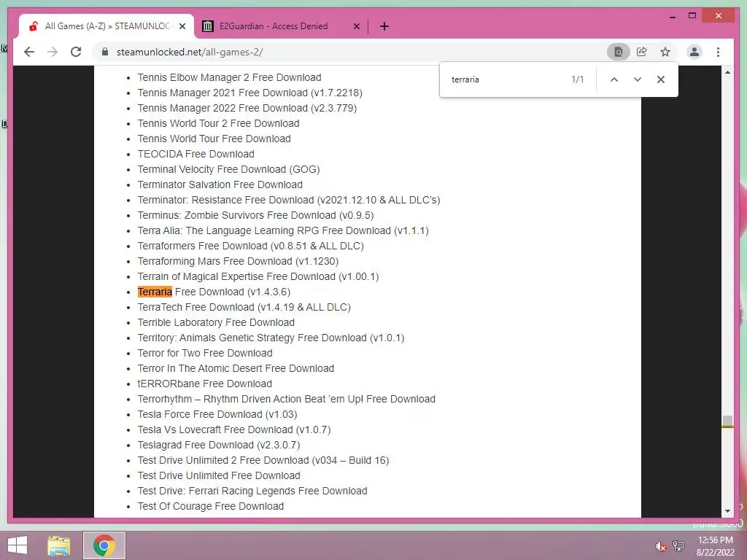The height and width of the screenshot is (560, 747).
Task: Switch to the E2Guardian Access Denied tab
Action: coord(281,26)
